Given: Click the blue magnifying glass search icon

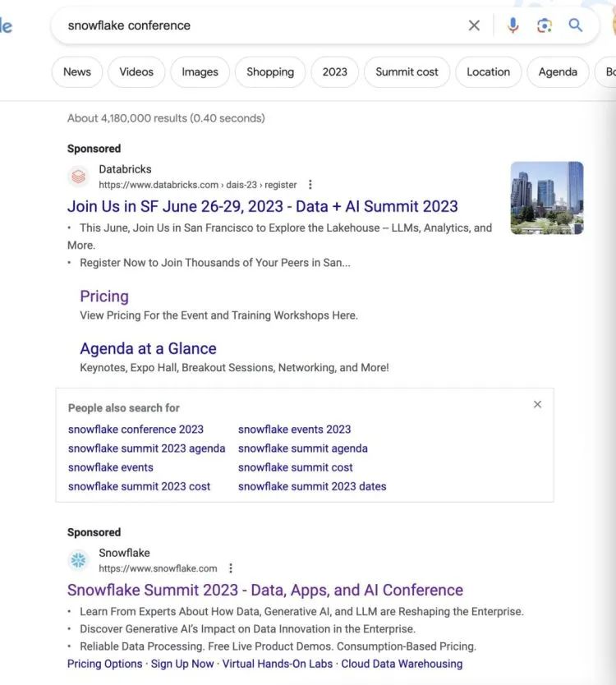Looking at the screenshot, I should [576, 25].
